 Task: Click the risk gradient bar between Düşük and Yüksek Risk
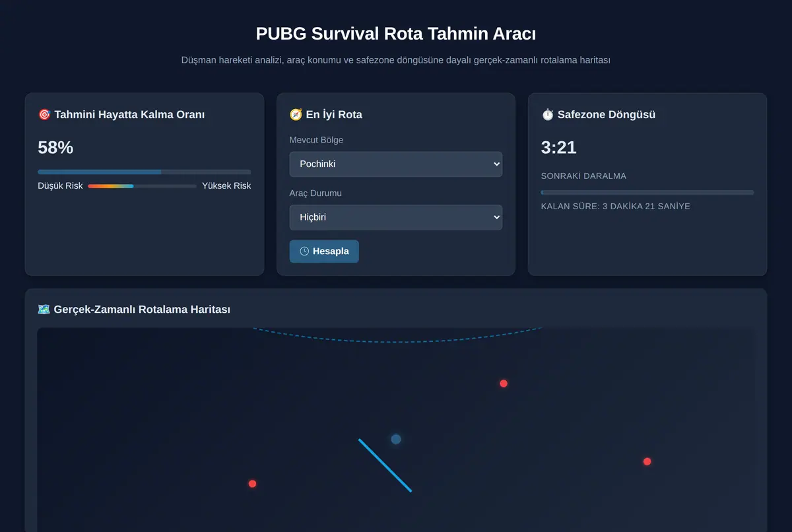142,186
